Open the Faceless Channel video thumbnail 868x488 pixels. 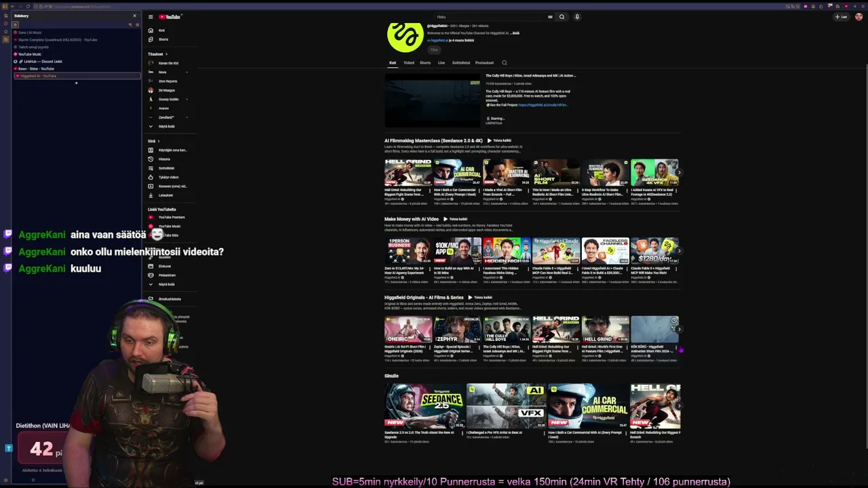[605, 251]
